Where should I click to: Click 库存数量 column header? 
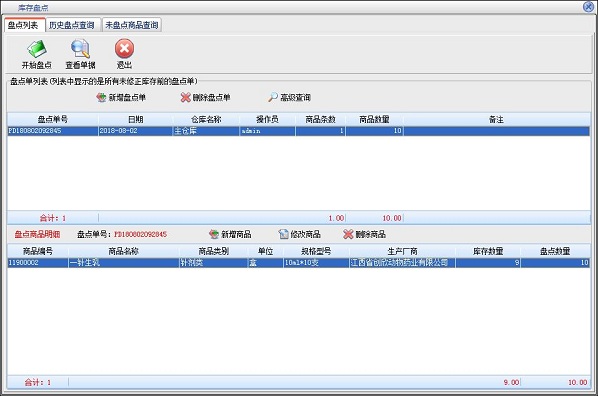click(488, 251)
